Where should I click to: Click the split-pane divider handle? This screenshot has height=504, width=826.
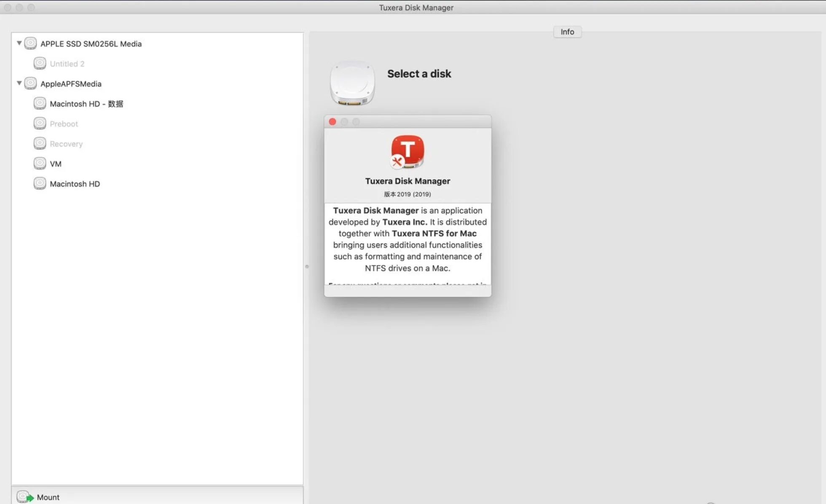307,266
